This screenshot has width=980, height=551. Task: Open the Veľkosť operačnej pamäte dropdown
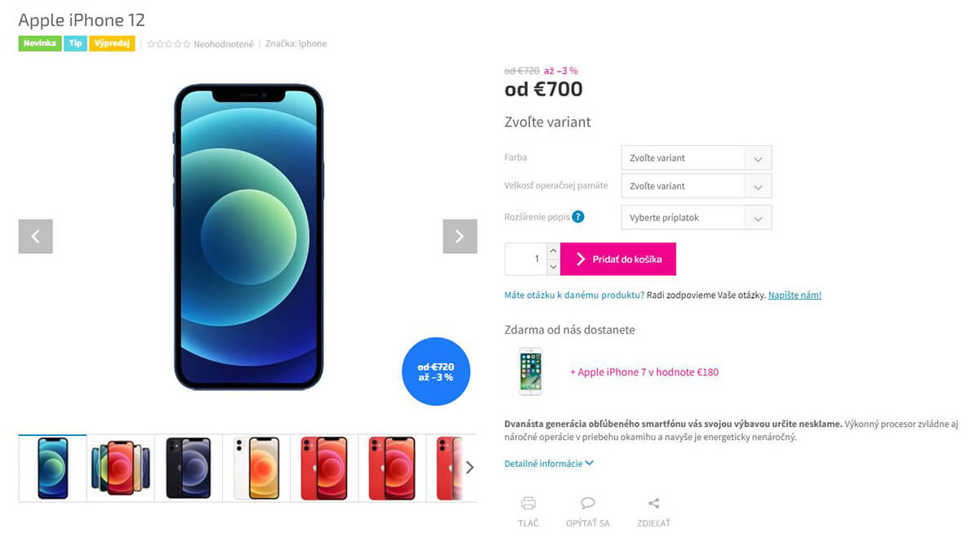pyautogui.click(x=697, y=185)
